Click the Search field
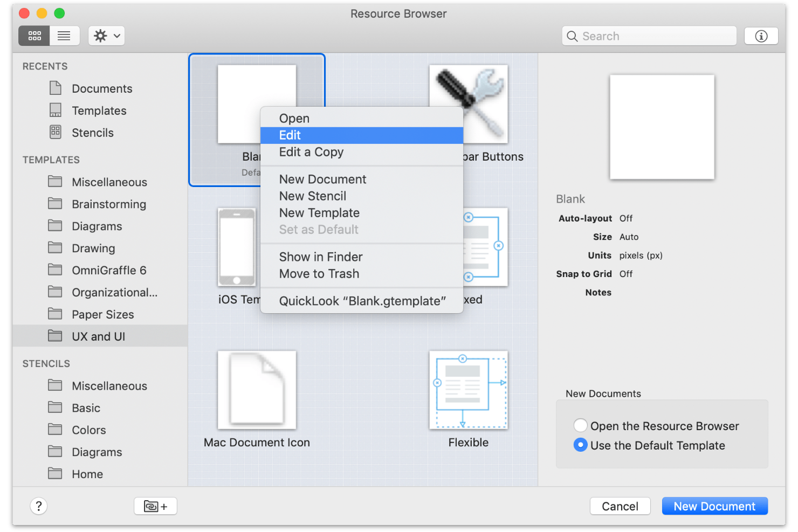 coord(649,36)
